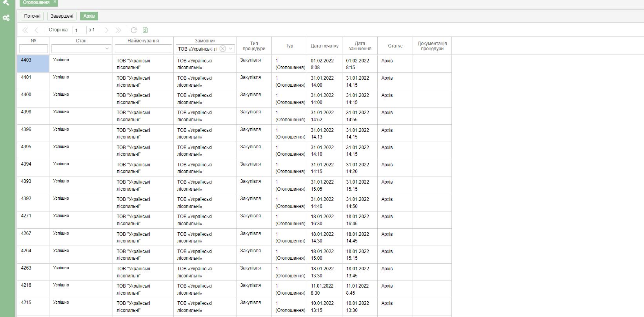
Task: Click the Найменування filter input field
Action: click(143, 49)
